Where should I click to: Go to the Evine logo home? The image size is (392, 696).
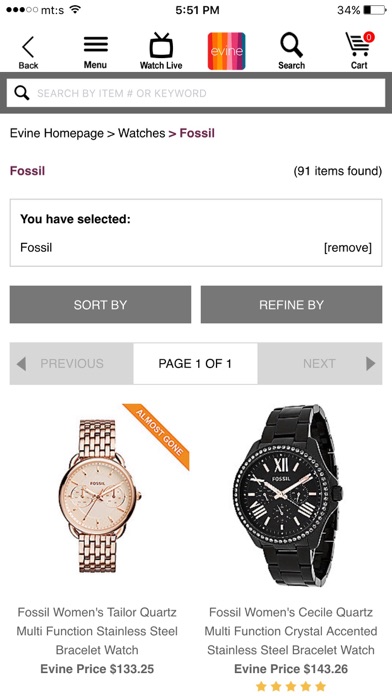[226, 51]
